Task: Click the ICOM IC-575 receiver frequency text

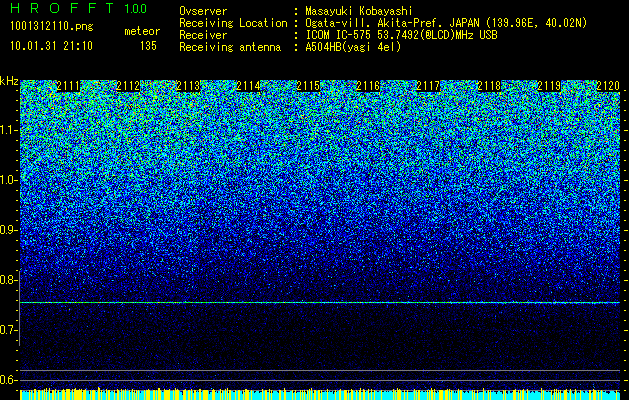Action: [401, 35]
